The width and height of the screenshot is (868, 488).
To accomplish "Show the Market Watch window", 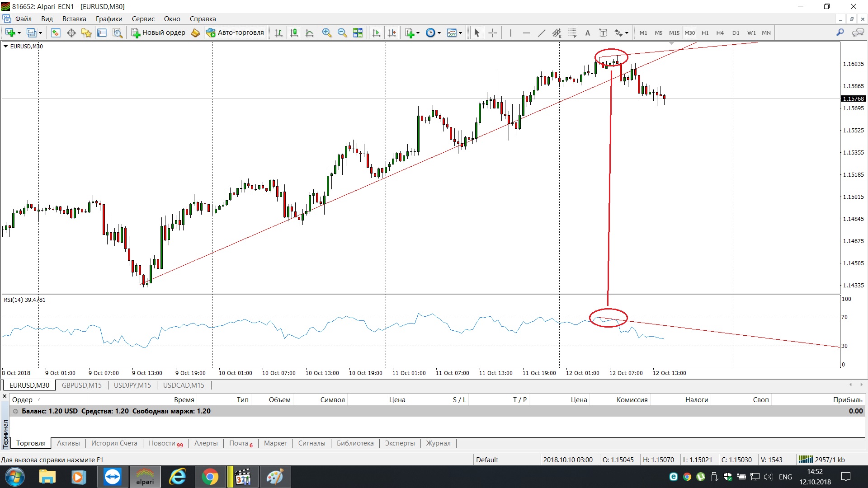I will tap(56, 33).
